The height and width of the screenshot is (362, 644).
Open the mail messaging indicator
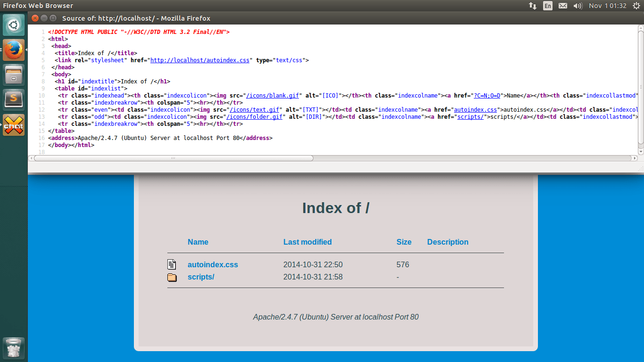pos(562,6)
